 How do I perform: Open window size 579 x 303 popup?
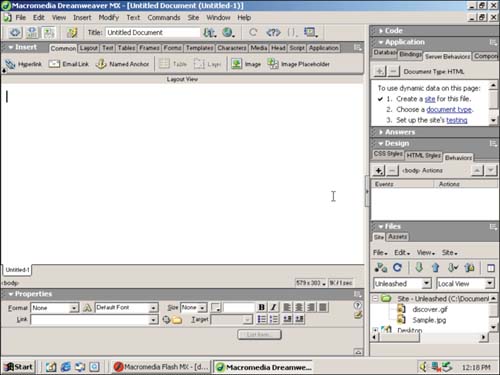pyautogui.click(x=311, y=283)
